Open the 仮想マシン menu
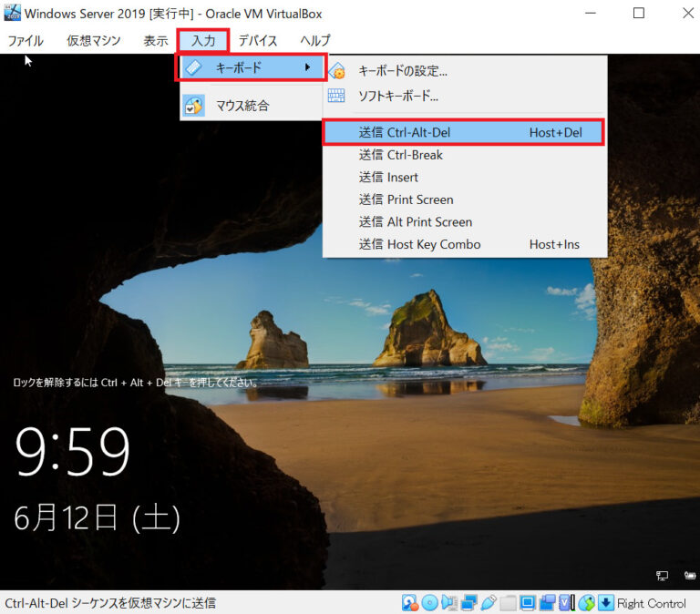 (93, 41)
